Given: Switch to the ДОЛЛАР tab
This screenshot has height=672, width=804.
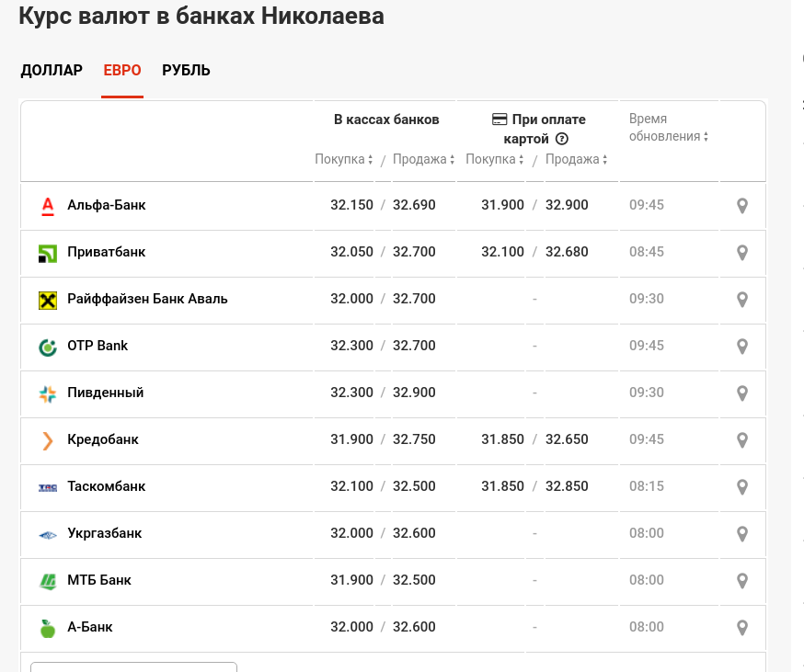Looking at the screenshot, I should coord(52,70).
